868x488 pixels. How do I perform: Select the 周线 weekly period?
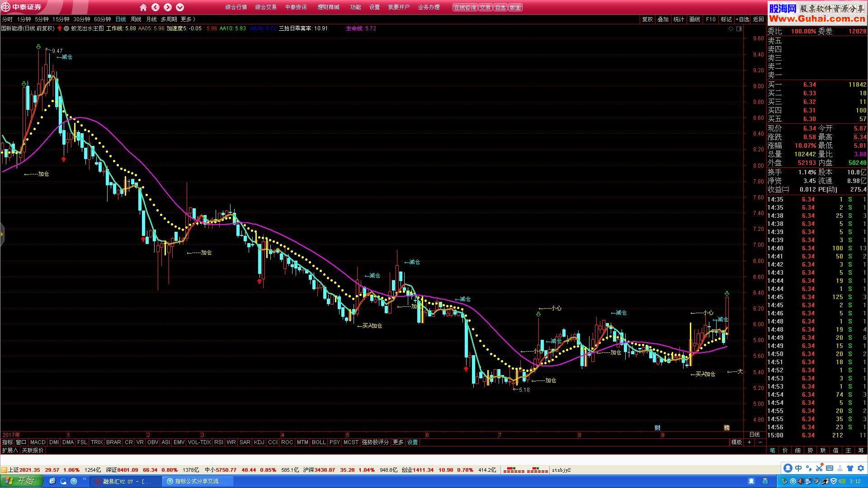(x=136, y=19)
